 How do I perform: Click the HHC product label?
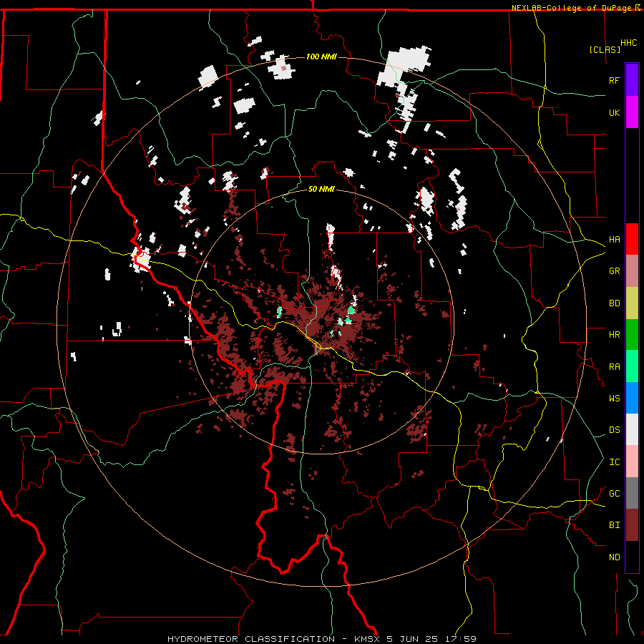tap(628, 43)
